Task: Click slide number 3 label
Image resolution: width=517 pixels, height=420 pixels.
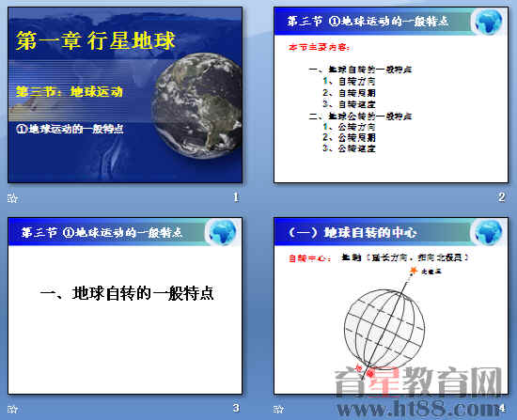Action: [236, 408]
